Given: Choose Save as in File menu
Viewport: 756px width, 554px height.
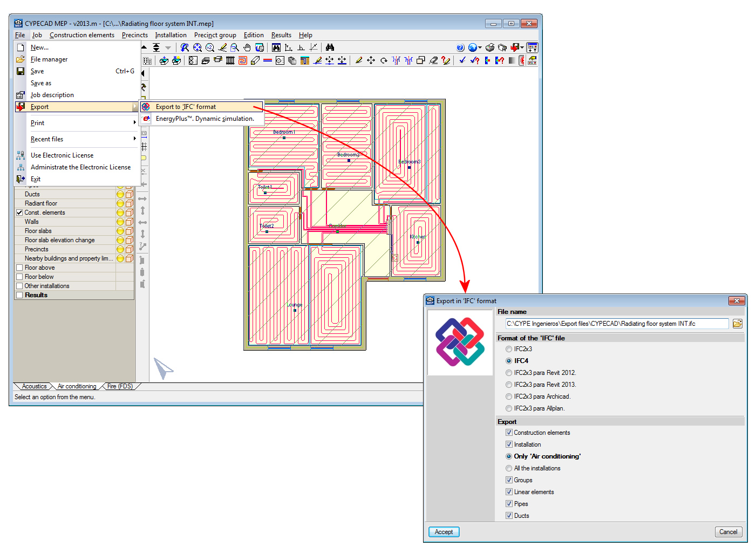Looking at the screenshot, I should coord(41,83).
